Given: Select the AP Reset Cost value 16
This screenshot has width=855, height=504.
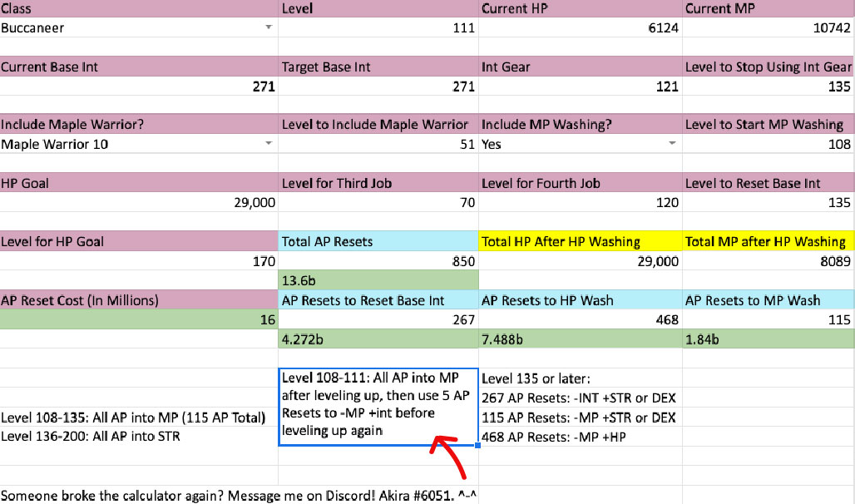Looking at the screenshot, I should coord(138,319).
